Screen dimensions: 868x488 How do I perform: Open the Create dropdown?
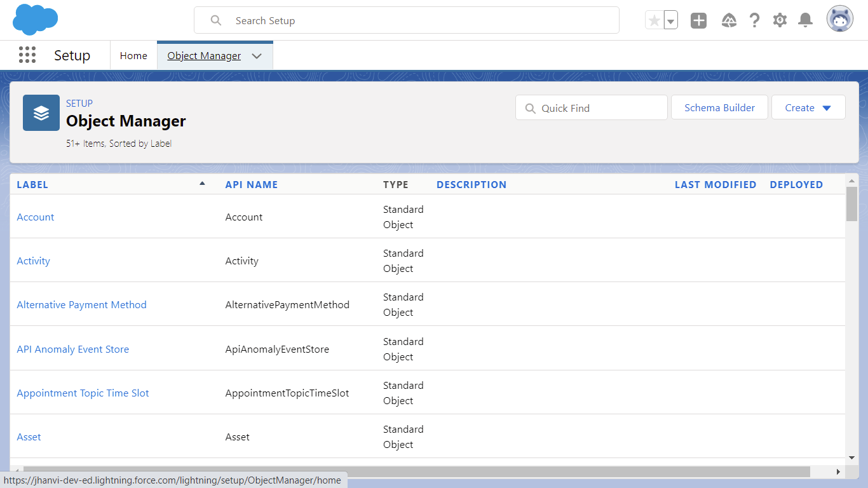click(808, 107)
